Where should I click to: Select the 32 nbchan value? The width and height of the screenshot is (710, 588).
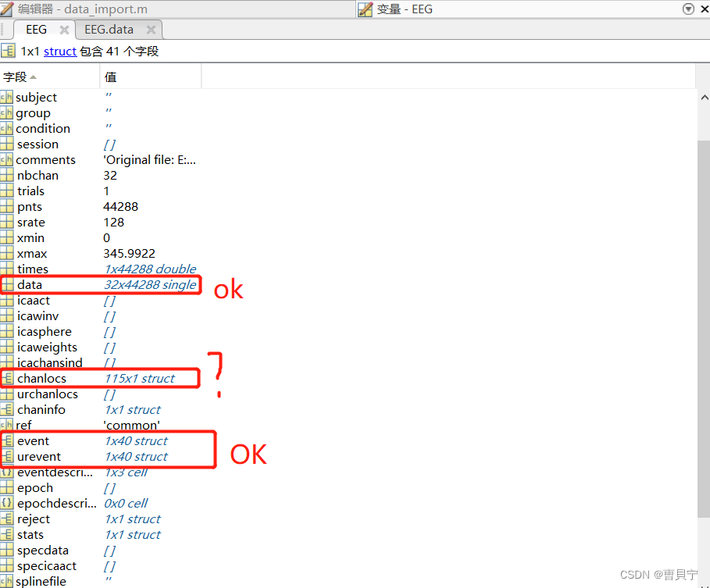click(110, 175)
